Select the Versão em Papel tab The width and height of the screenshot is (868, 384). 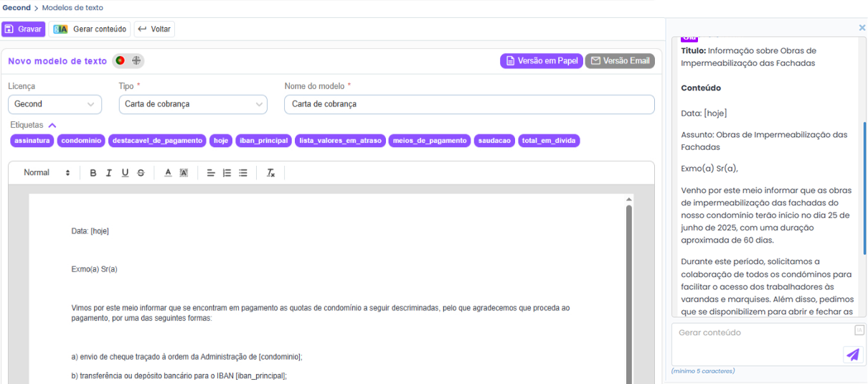[x=541, y=61]
